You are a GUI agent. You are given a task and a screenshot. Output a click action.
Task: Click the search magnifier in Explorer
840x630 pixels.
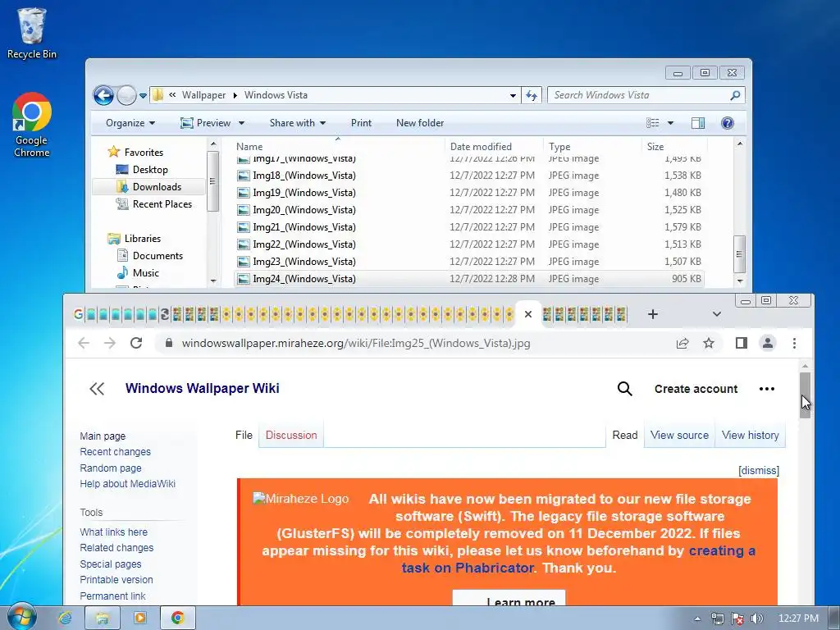point(735,95)
